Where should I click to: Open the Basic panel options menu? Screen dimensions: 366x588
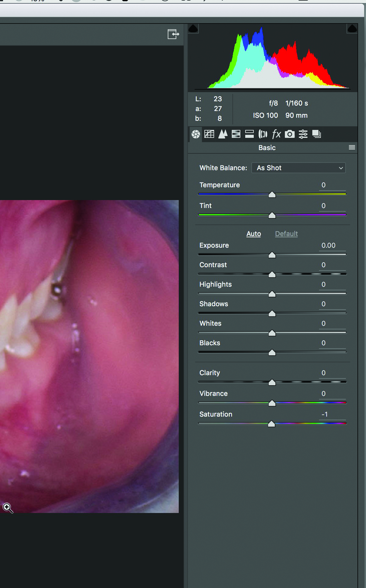click(352, 148)
